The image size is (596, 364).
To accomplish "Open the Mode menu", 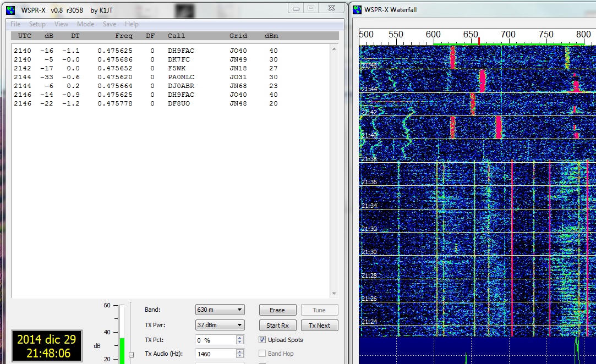I will 85,24.
